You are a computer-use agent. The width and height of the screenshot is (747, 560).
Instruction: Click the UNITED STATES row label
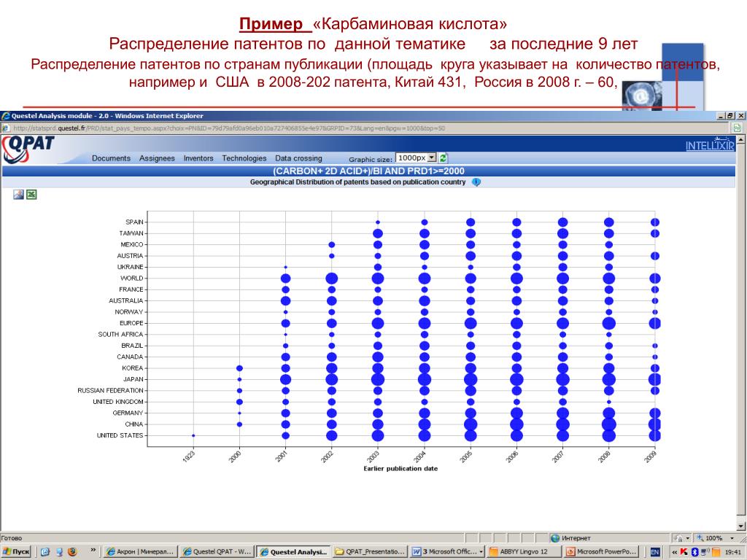tap(120, 435)
